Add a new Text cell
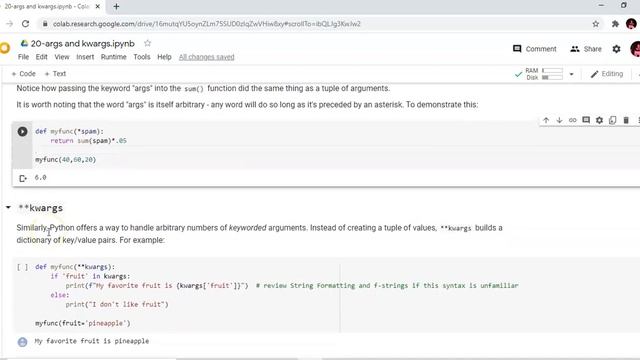 pos(55,74)
